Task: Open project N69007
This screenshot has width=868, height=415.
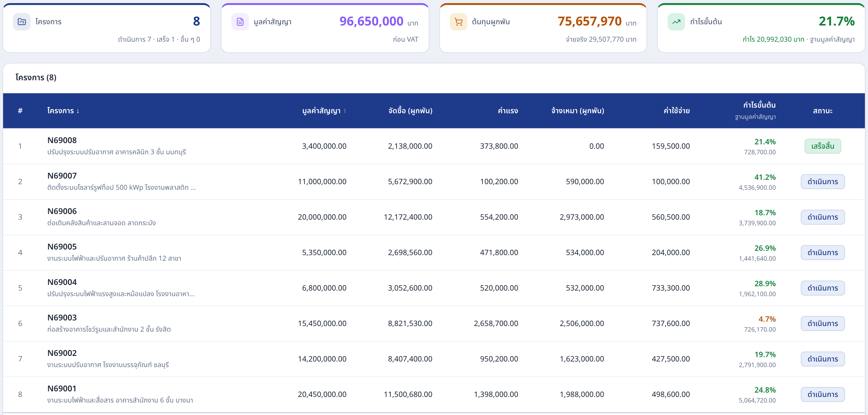Action: (62, 175)
